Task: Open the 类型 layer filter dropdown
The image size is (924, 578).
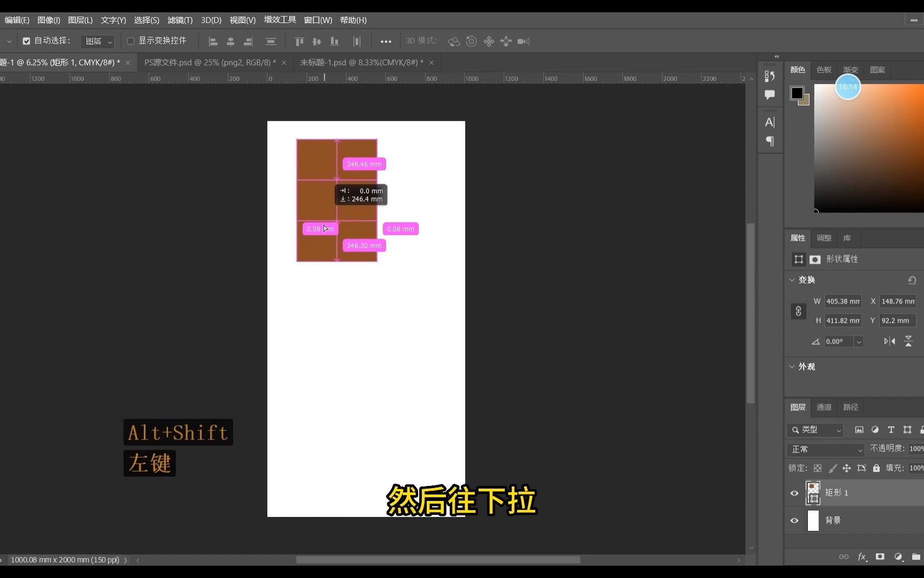Action: (x=815, y=430)
